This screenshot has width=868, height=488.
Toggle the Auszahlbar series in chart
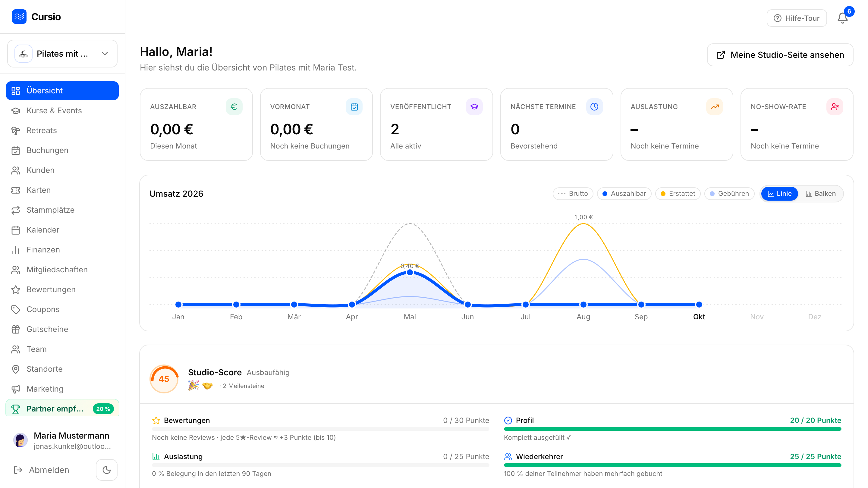point(624,194)
